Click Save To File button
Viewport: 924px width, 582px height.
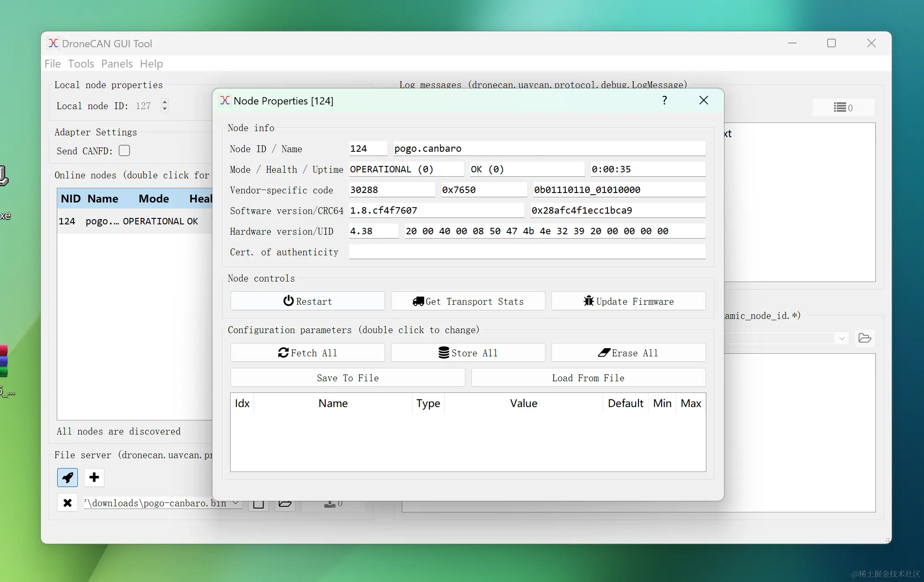click(x=348, y=378)
